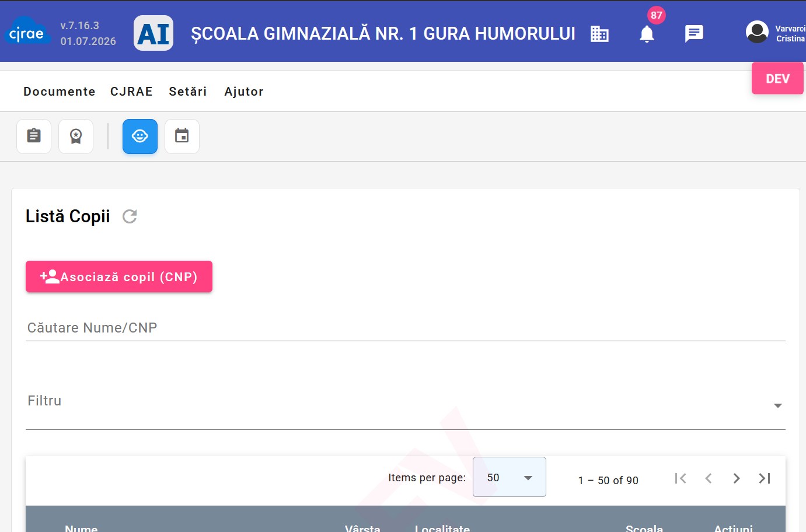Open the Setări menu
This screenshot has width=806, height=532.
coord(188,92)
